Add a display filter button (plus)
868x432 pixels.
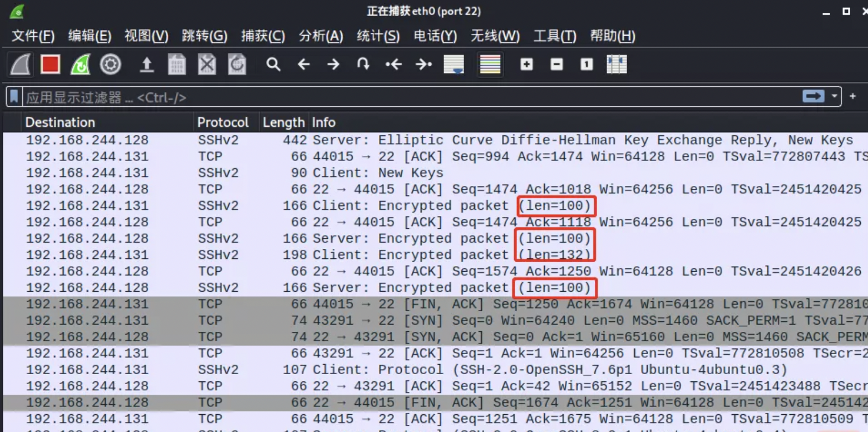pyautogui.click(x=852, y=96)
